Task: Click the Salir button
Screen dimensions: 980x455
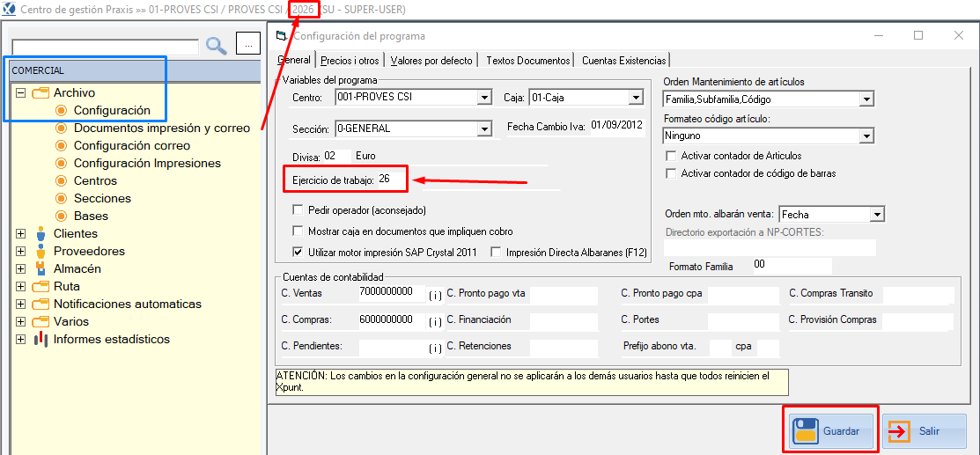Action: pos(924,430)
